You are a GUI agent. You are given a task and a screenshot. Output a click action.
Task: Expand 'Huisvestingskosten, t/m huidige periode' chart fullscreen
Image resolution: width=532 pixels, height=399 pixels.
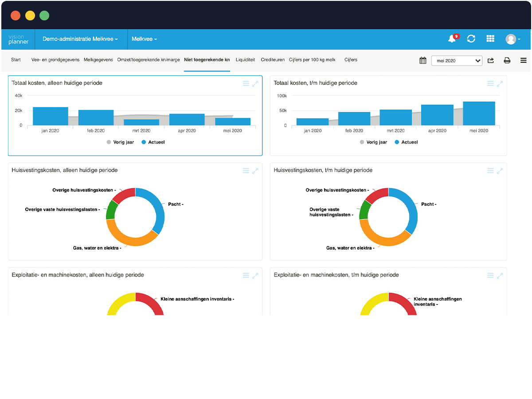pos(500,171)
